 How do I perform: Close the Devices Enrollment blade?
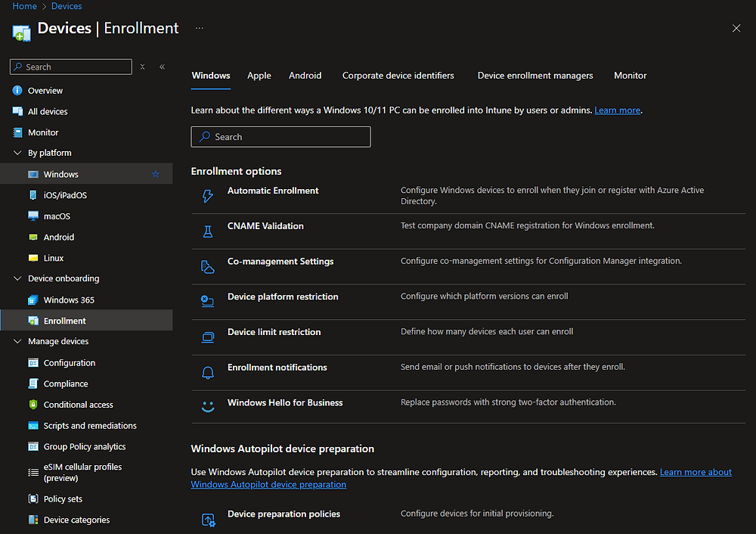click(x=736, y=29)
